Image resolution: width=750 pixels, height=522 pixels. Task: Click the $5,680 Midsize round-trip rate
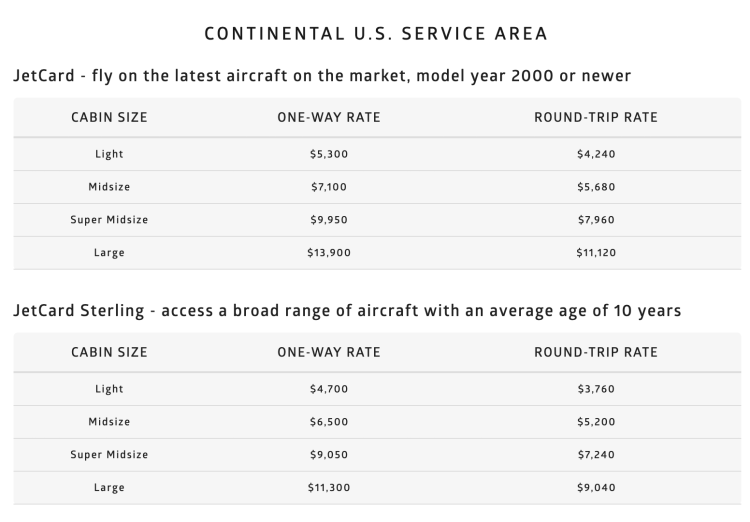tap(596, 187)
